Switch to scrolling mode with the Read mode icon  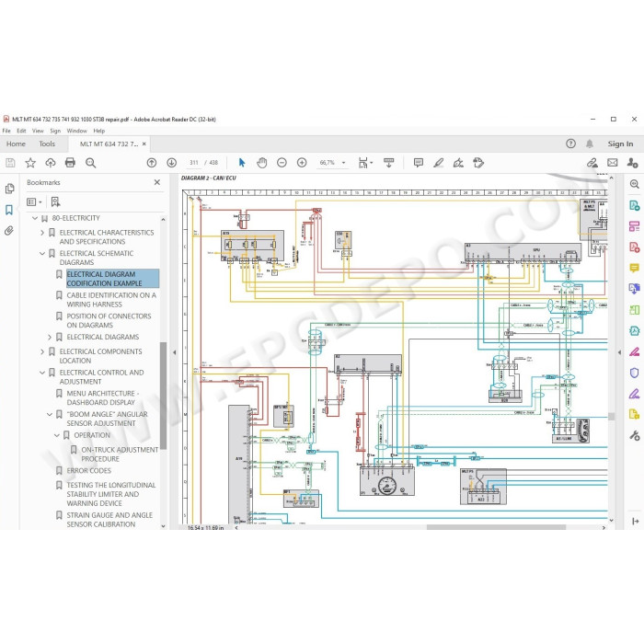pos(388,163)
